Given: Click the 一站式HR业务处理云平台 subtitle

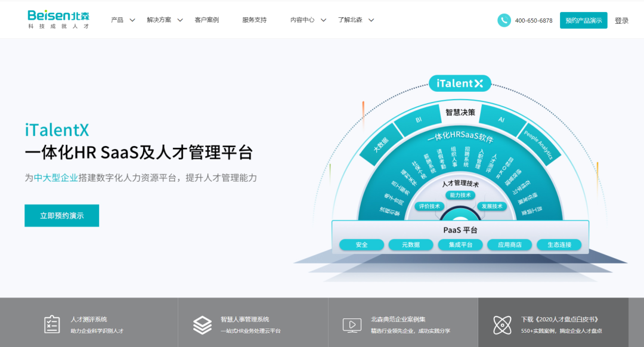Looking at the screenshot, I should click(x=250, y=331).
